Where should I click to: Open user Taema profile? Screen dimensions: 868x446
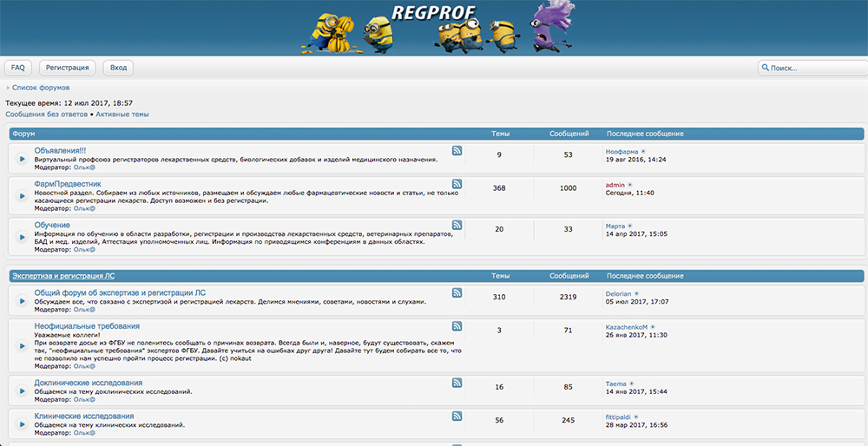(616, 384)
